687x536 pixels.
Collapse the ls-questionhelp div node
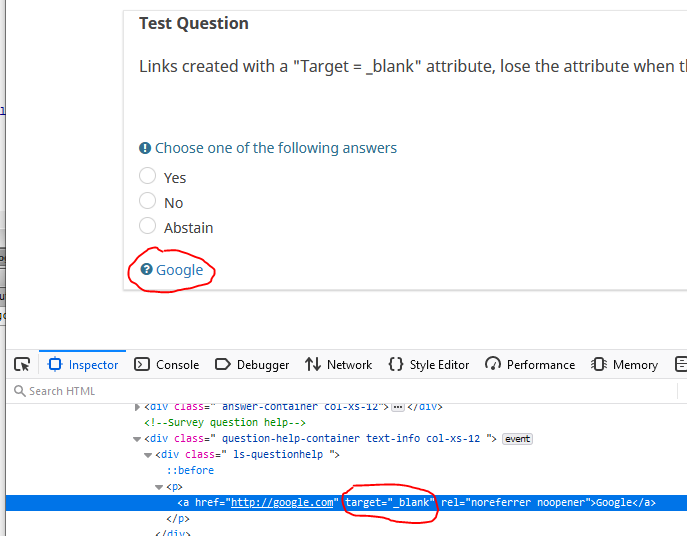[x=147, y=455]
